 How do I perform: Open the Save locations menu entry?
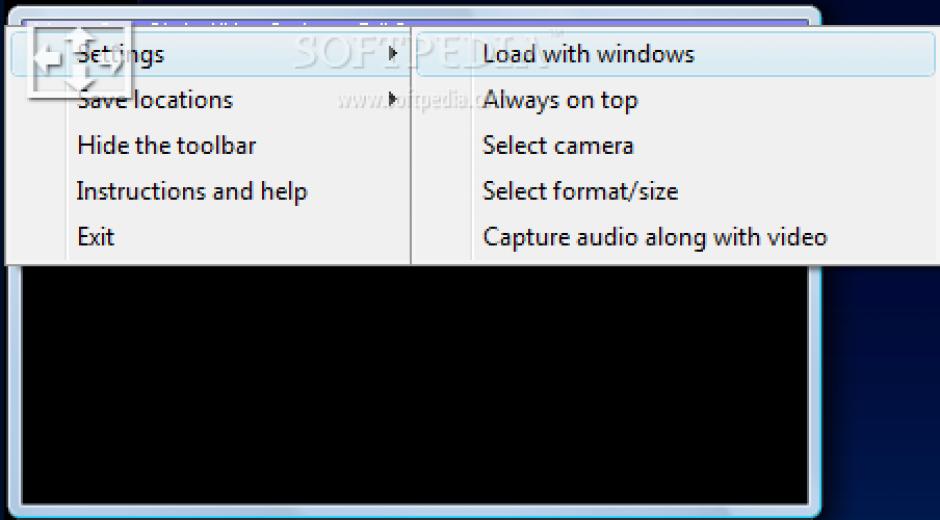pos(210,100)
